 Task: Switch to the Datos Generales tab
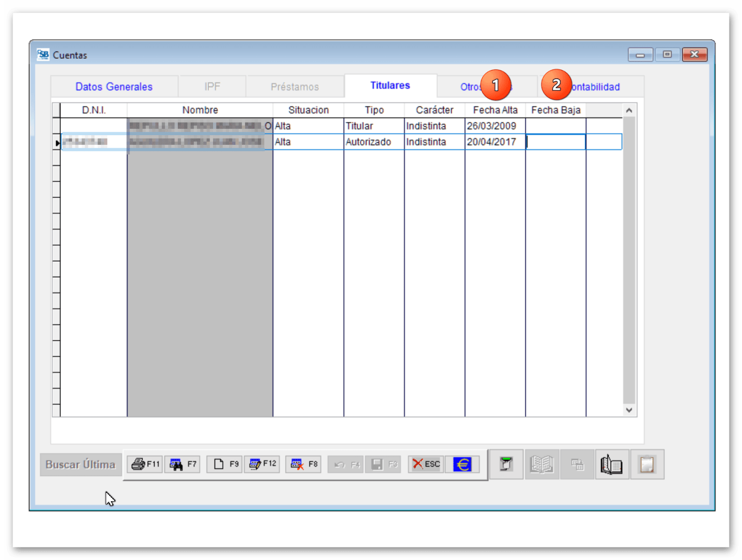click(114, 87)
